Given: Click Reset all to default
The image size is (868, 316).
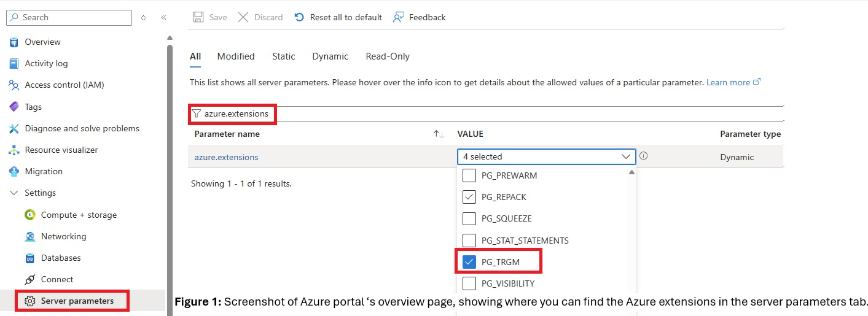Looking at the screenshot, I should pyautogui.click(x=338, y=17).
